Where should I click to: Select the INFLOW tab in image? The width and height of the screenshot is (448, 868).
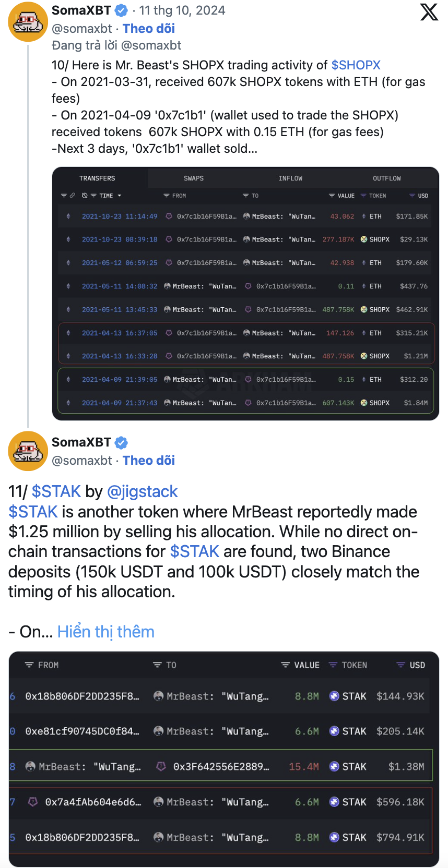point(290,178)
